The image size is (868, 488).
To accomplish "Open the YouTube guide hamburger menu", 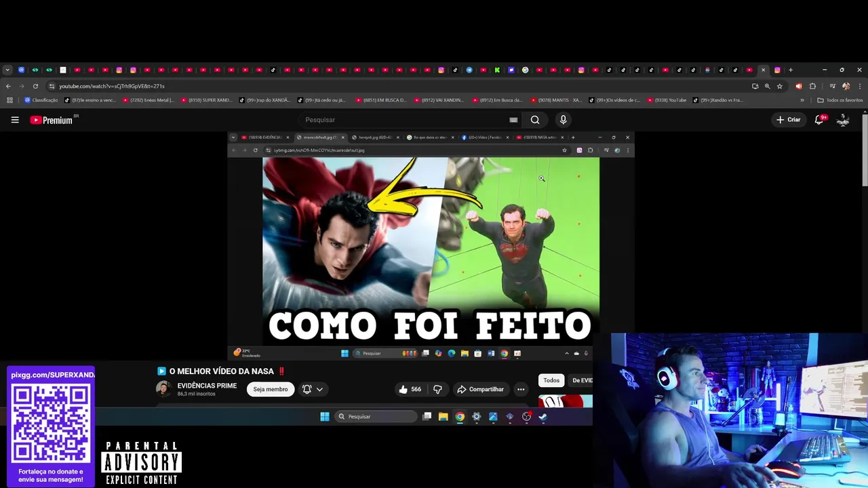I will (15, 120).
